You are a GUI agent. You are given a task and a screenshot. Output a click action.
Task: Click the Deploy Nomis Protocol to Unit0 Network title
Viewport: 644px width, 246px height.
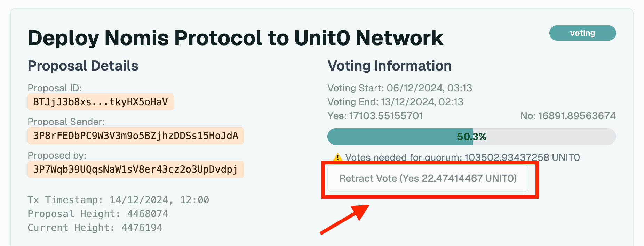[x=236, y=38]
